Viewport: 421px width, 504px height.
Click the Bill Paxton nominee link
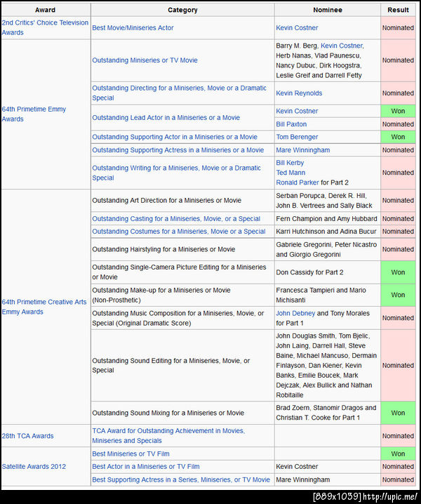click(x=291, y=124)
